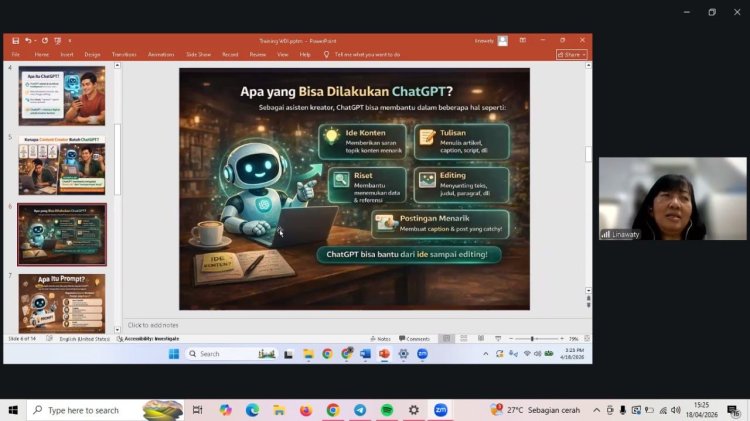The image size is (750, 421).
Task: Open Spotify from the Windows taskbar
Action: pos(387,410)
